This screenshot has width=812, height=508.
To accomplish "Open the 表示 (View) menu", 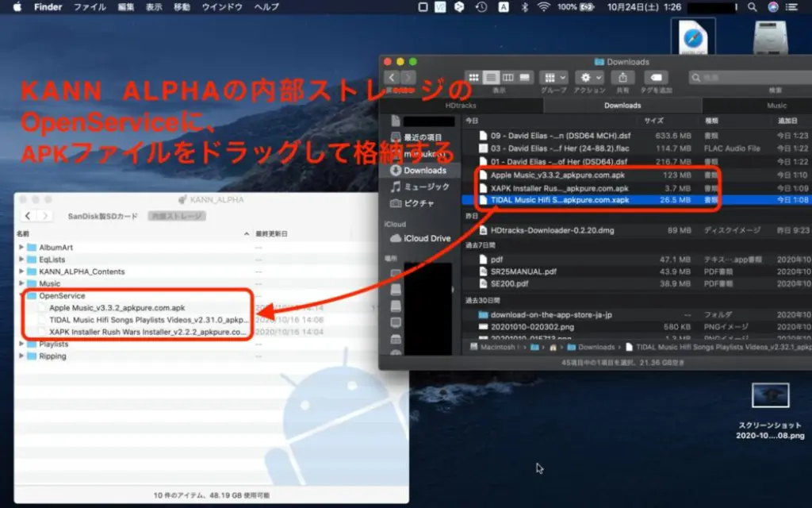I will click(x=154, y=6).
